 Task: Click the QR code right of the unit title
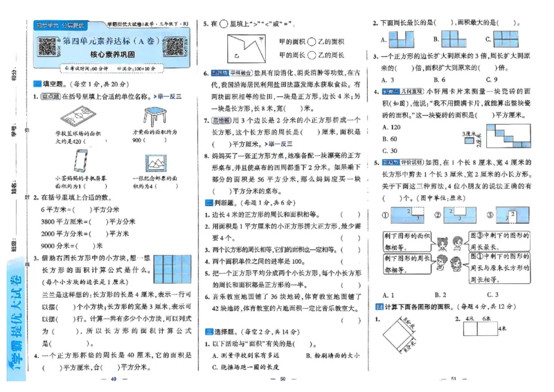pyautogui.click(x=175, y=47)
